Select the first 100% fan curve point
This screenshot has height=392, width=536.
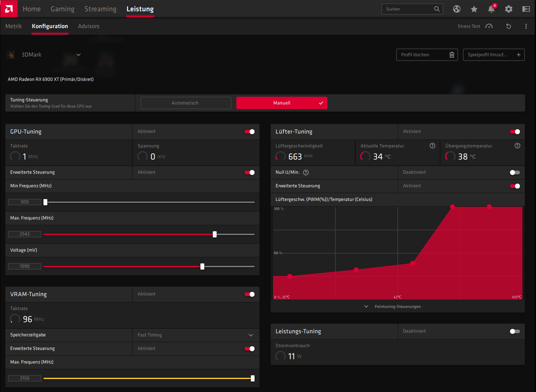point(452,207)
